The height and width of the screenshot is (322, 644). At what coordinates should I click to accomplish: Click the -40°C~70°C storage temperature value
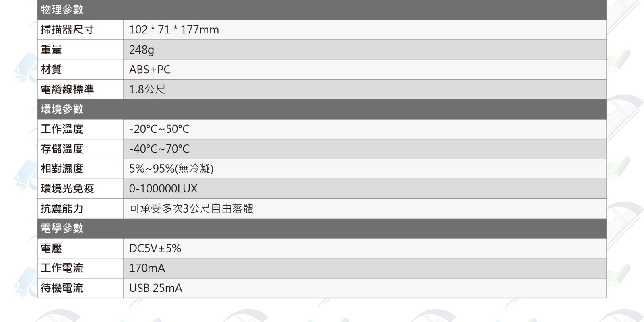point(159,149)
